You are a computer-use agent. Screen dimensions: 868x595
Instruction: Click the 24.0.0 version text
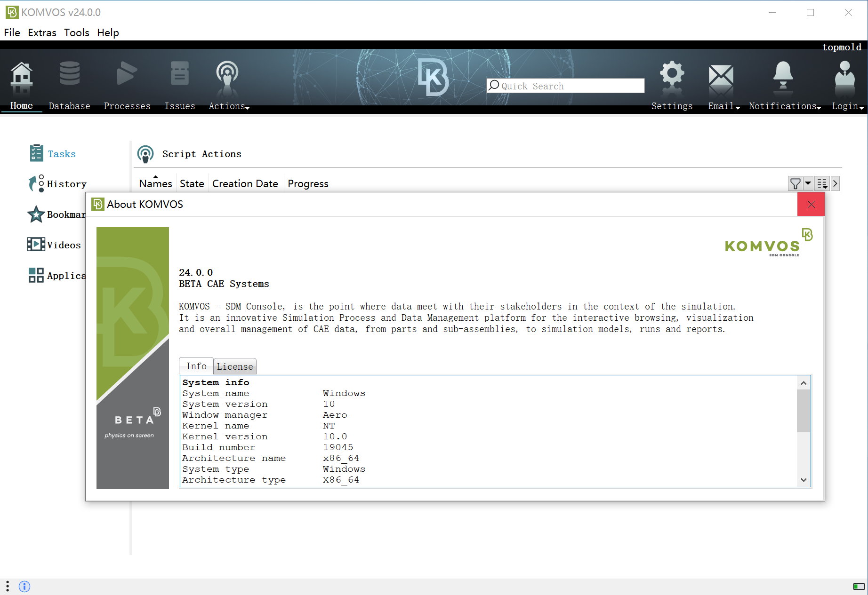click(x=196, y=272)
